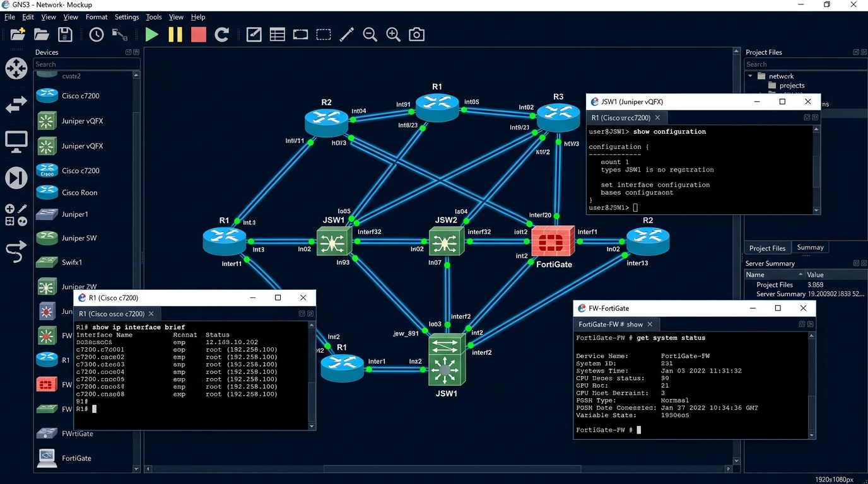Select the Project Files 3.069 summary row

click(806, 285)
